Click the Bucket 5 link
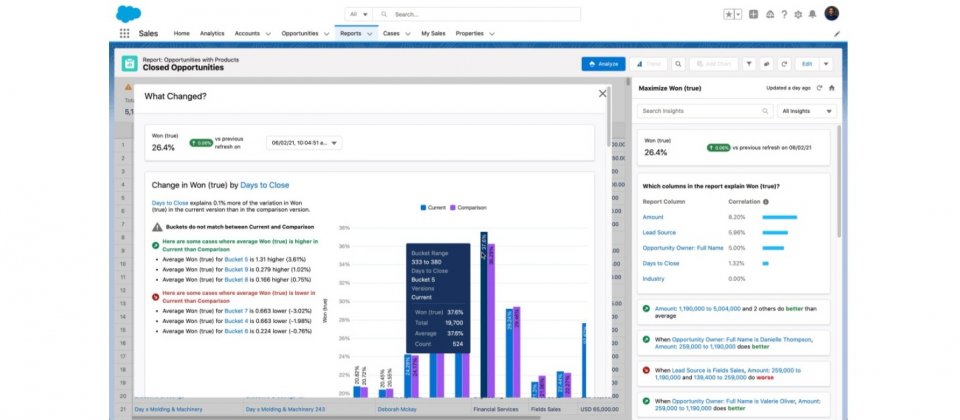960x420 pixels. [x=236, y=259]
